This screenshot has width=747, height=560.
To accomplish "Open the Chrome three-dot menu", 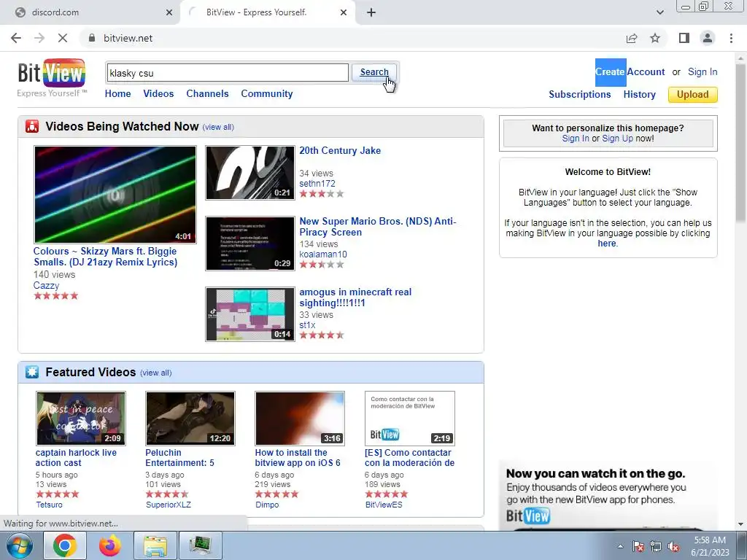I will point(731,38).
